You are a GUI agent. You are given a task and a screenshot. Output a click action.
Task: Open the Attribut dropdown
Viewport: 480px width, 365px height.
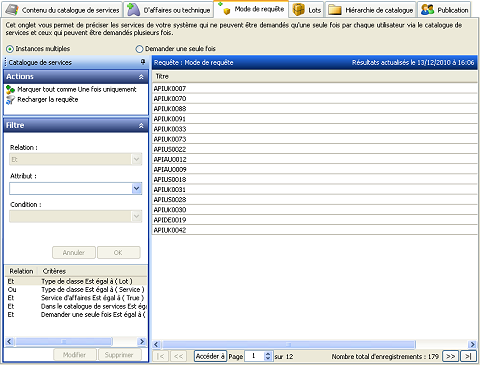point(136,188)
